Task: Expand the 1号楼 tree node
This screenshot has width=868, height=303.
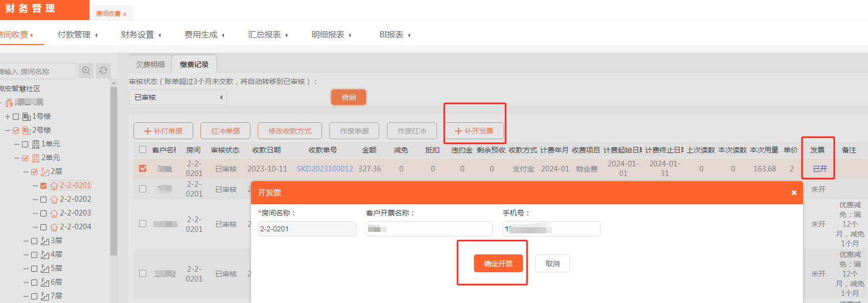Action: [8, 117]
